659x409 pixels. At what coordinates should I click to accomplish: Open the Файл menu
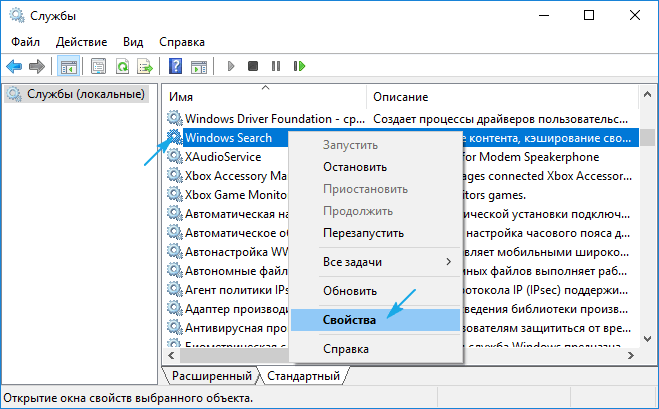click(27, 42)
